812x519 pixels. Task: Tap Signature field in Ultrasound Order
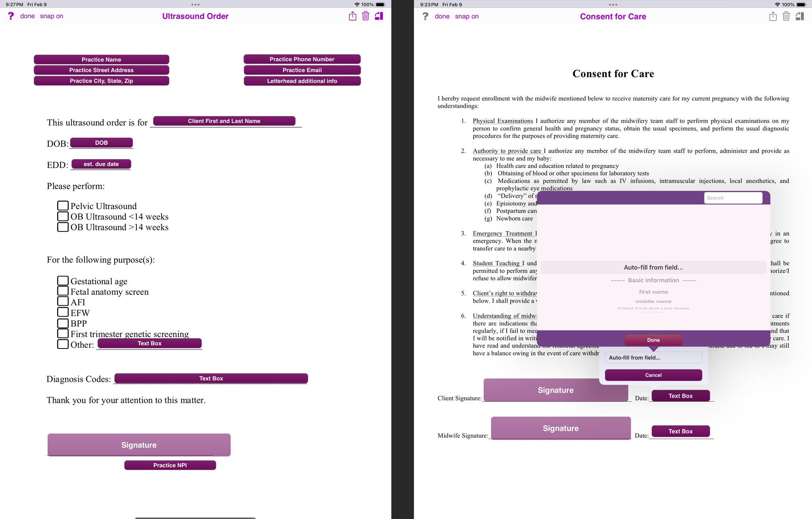(139, 445)
